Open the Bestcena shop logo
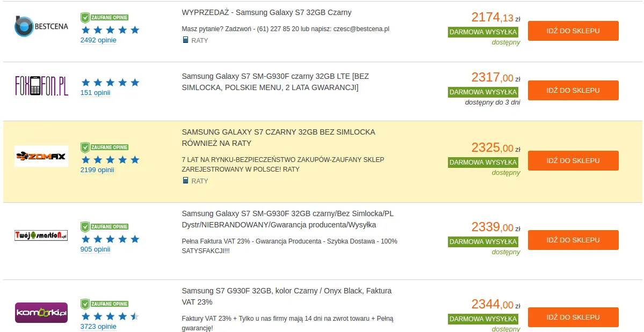Screen dimensions: 644x332 pos(41,26)
